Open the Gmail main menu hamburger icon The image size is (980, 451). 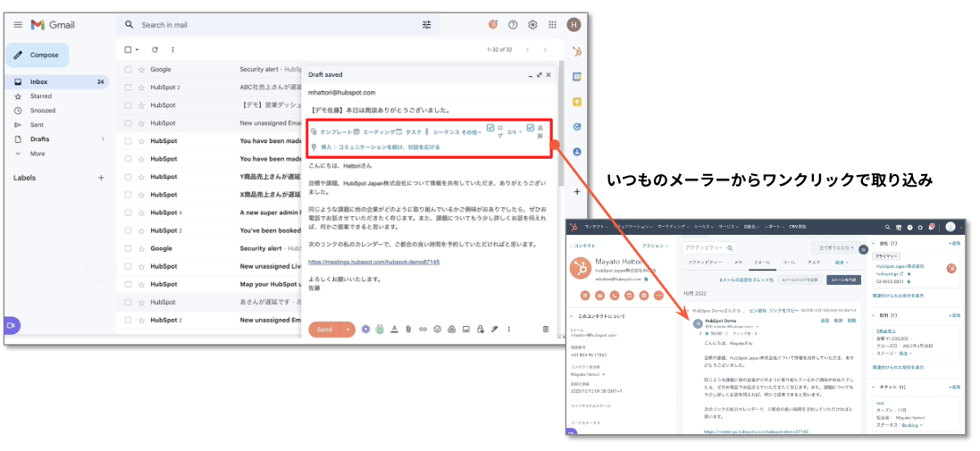click(x=18, y=25)
